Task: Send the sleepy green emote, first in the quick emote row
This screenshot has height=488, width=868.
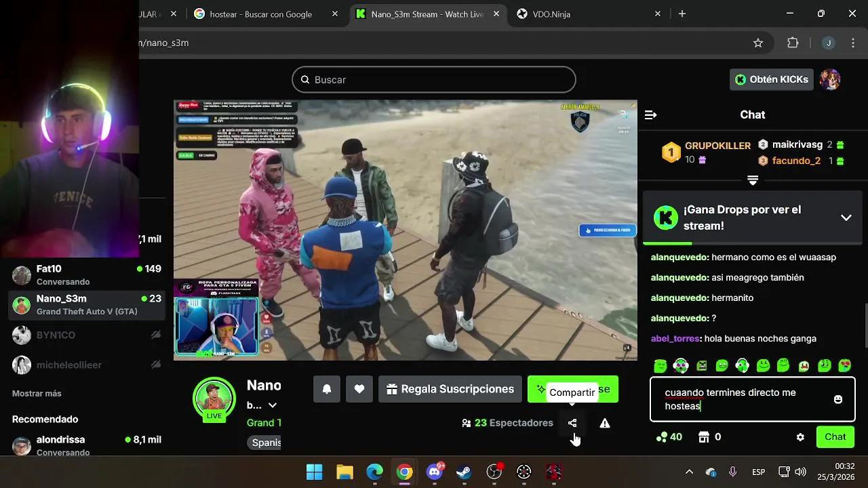Action: [x=660, y=366]
